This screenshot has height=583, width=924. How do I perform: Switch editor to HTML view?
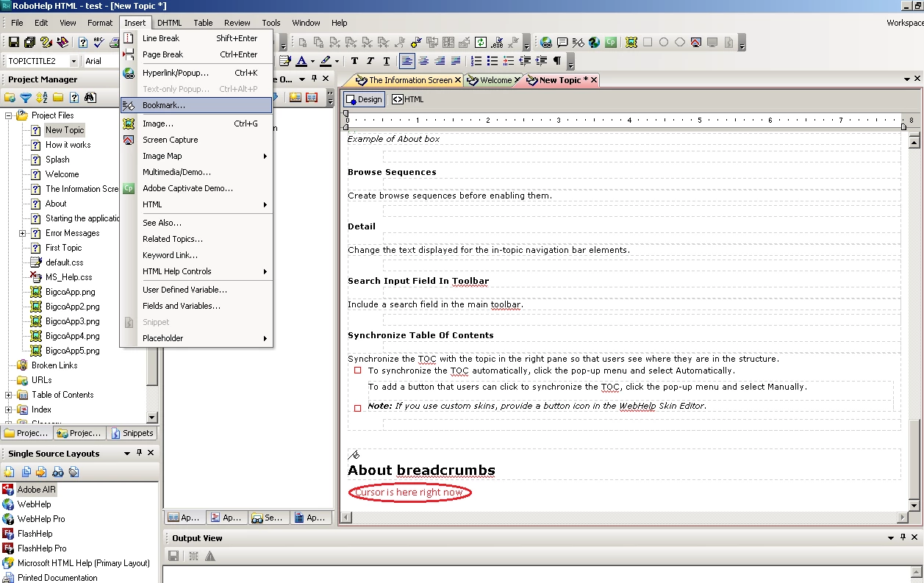(x=408, y=99)
